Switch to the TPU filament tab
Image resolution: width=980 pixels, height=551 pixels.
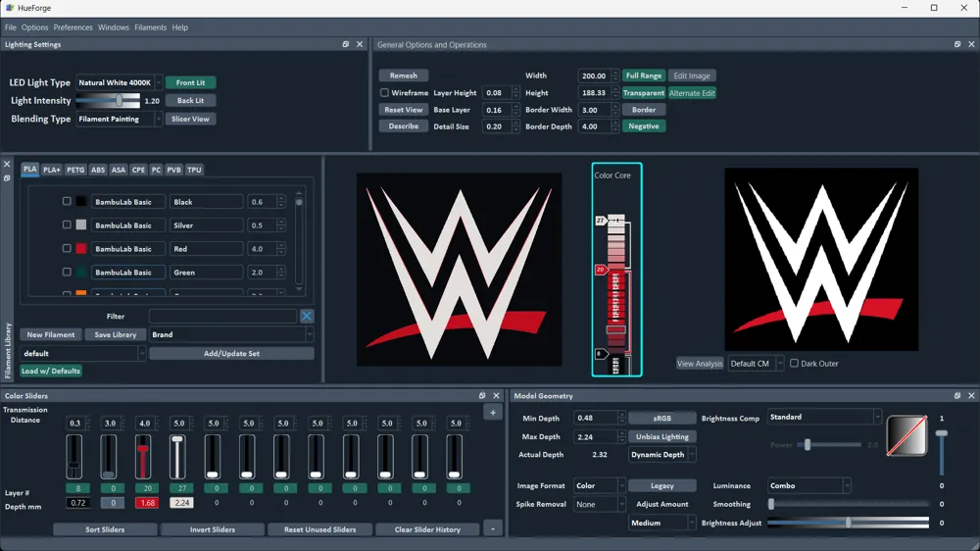(x=194, y=170)
